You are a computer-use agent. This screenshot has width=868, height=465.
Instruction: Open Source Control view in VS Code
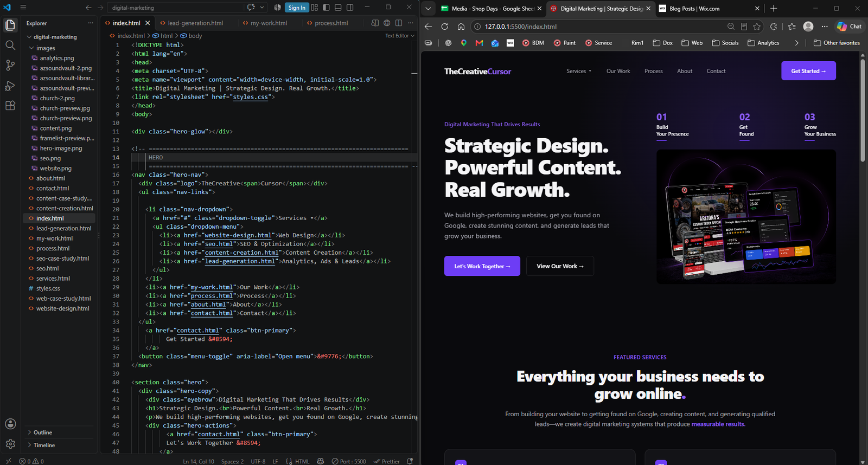pyautogui.click(x=10, y=65)
